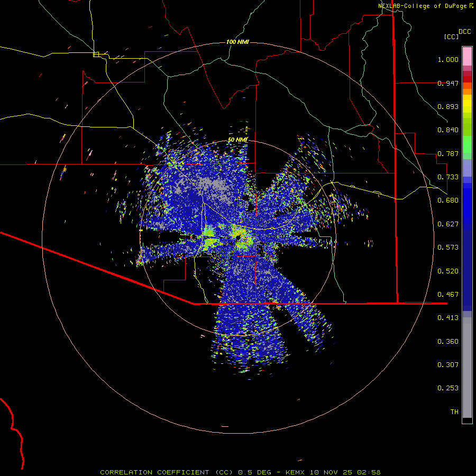Click the 0.253 legend value
This screenshot has height=476, width=476.
448,388
